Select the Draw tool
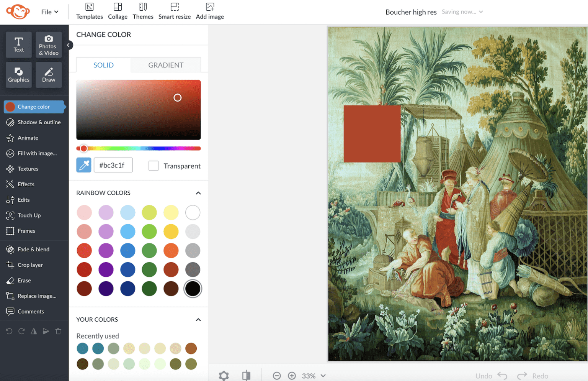 click(49, 75)
